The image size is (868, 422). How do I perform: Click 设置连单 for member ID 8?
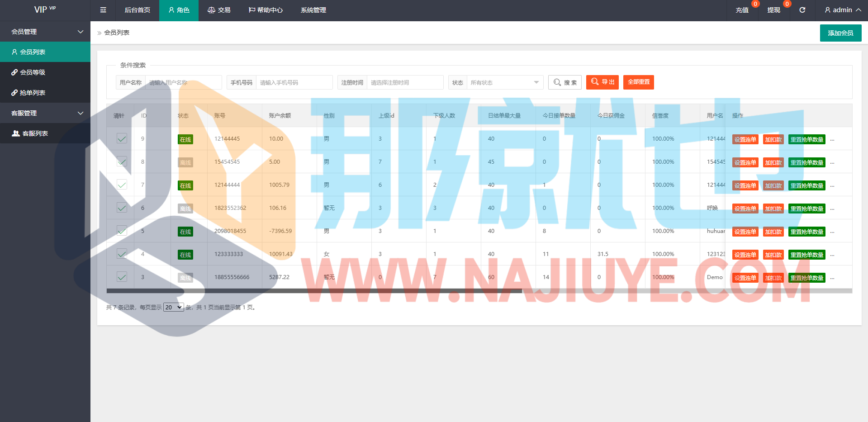pos(745,162)
